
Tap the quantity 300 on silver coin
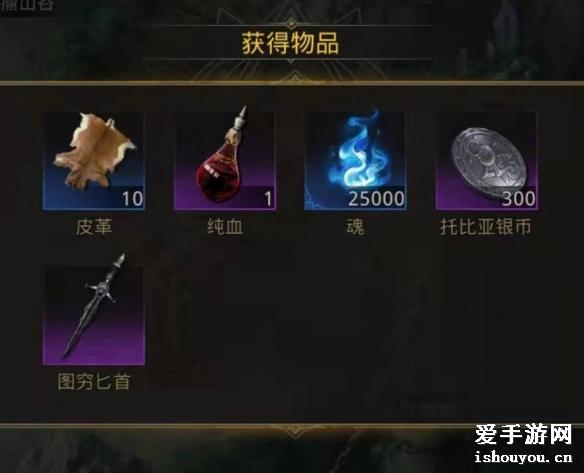pyautogui.click(x=519, y=199)
